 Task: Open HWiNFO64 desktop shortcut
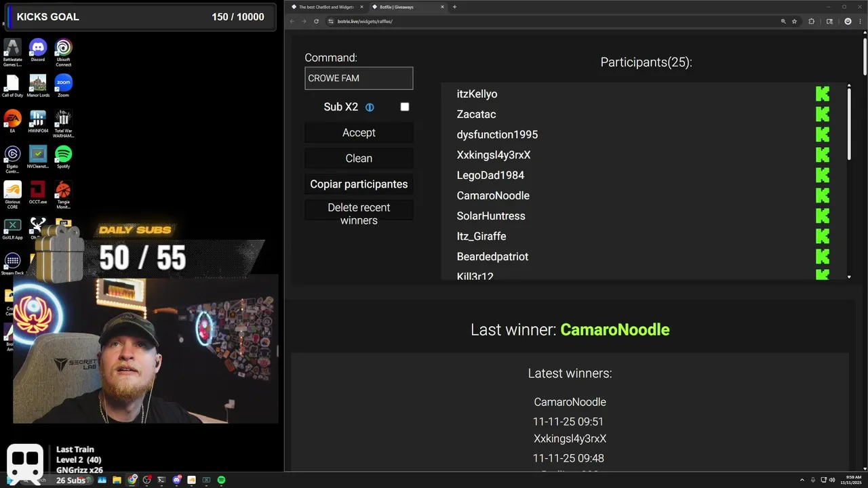[x=38, y=121]
